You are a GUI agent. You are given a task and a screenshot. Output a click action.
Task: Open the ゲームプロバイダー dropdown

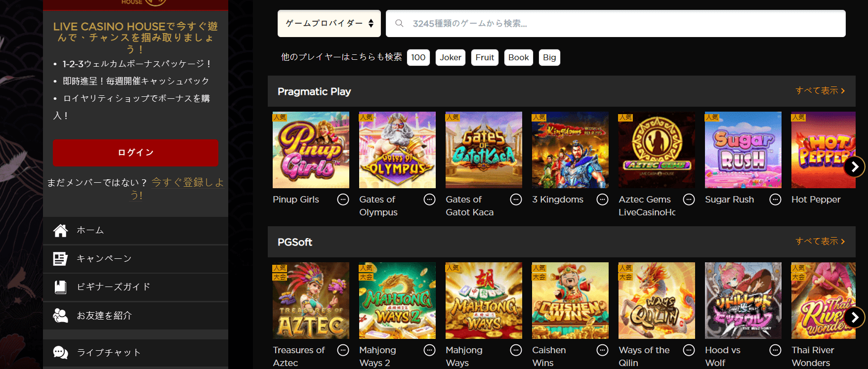(x=329, y=23)
